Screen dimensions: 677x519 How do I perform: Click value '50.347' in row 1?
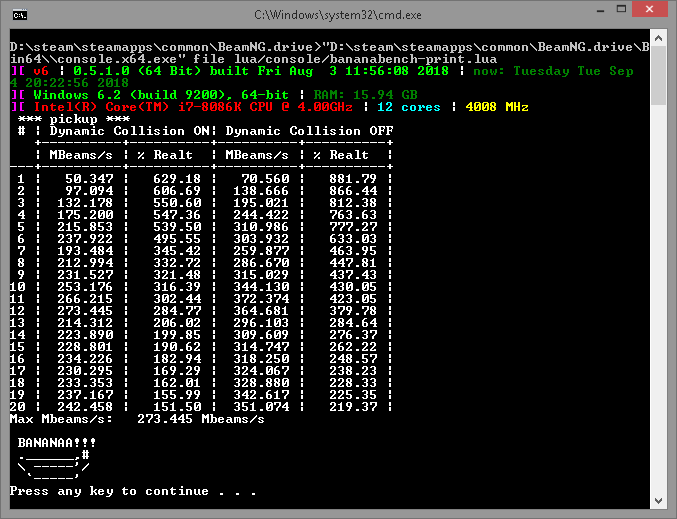tap(89, 178)
